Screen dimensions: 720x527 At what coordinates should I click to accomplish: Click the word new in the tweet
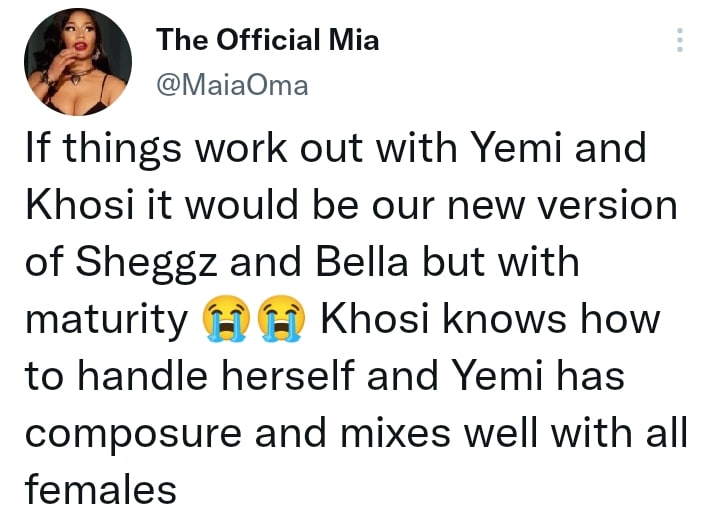coord(490,206)
